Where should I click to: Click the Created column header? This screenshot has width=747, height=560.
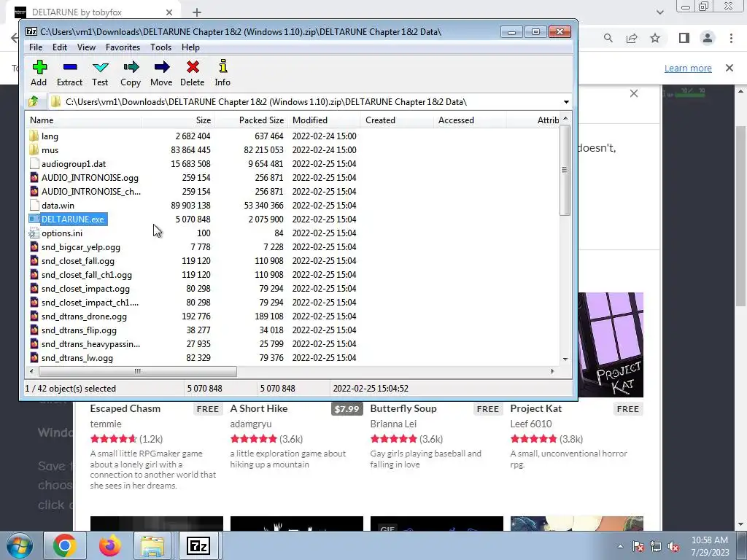coord(397,120)
